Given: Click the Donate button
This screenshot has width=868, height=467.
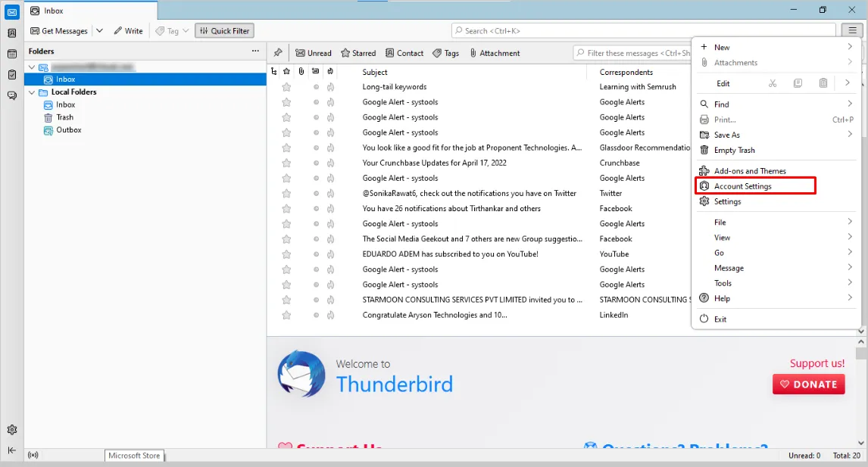Looking at the screenshot, I should pos(808,384).
